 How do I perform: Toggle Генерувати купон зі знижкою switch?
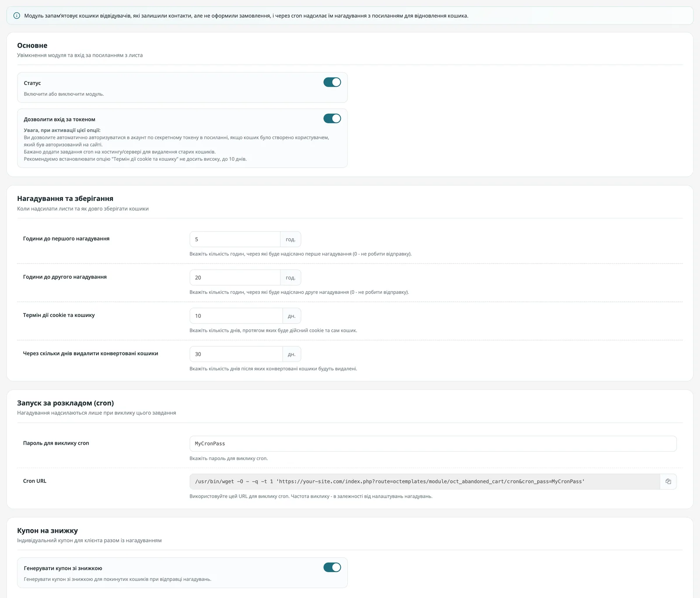(x=332, y=567)
